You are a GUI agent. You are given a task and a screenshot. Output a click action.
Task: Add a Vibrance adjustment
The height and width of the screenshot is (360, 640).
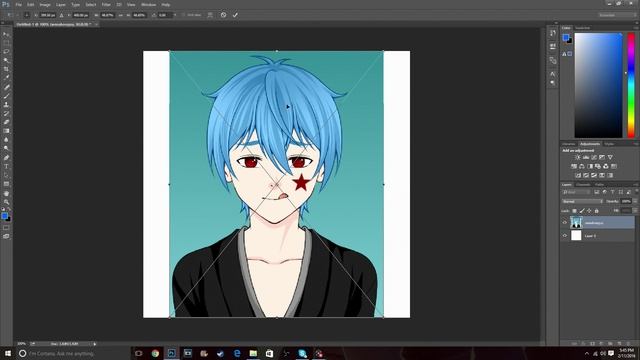pos(610,157)
